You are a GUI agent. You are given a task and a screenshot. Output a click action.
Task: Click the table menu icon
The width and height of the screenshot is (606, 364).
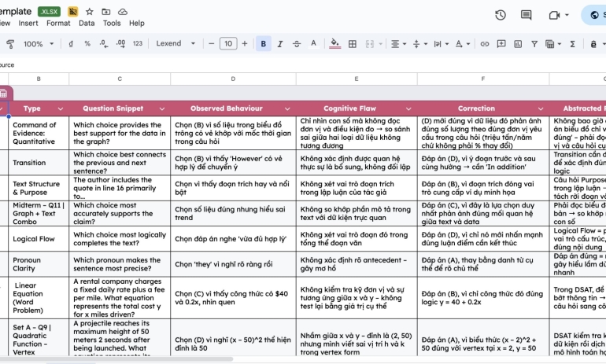point(3,94)
